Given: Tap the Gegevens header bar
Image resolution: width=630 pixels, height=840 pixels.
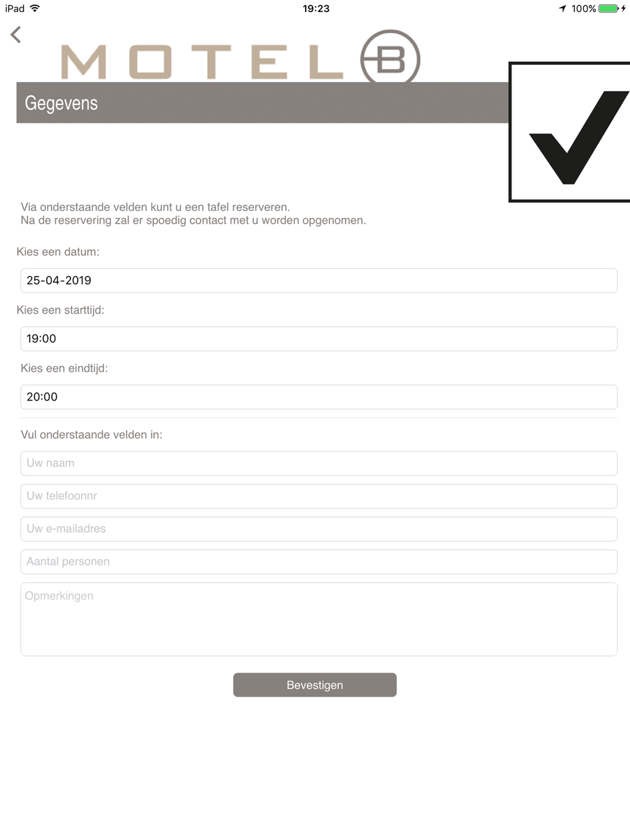Looking at the screenshot, I should [x=262, y=103].
